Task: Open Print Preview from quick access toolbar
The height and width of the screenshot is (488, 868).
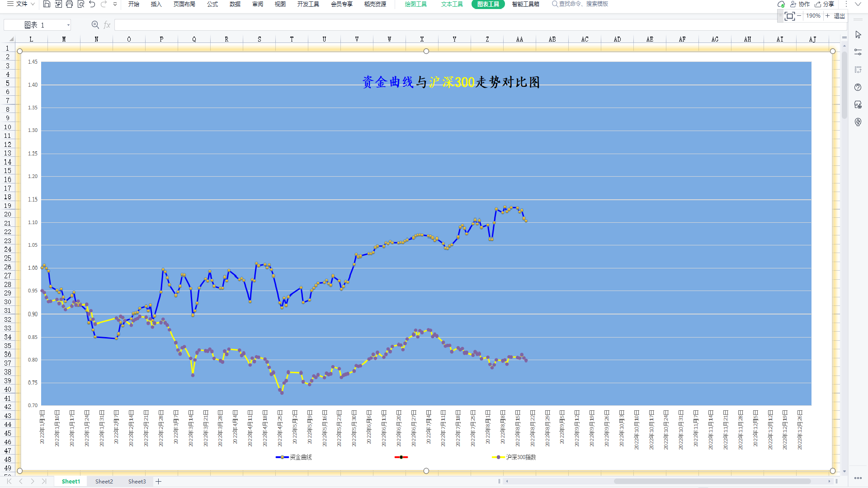Action: pos(81,4)
